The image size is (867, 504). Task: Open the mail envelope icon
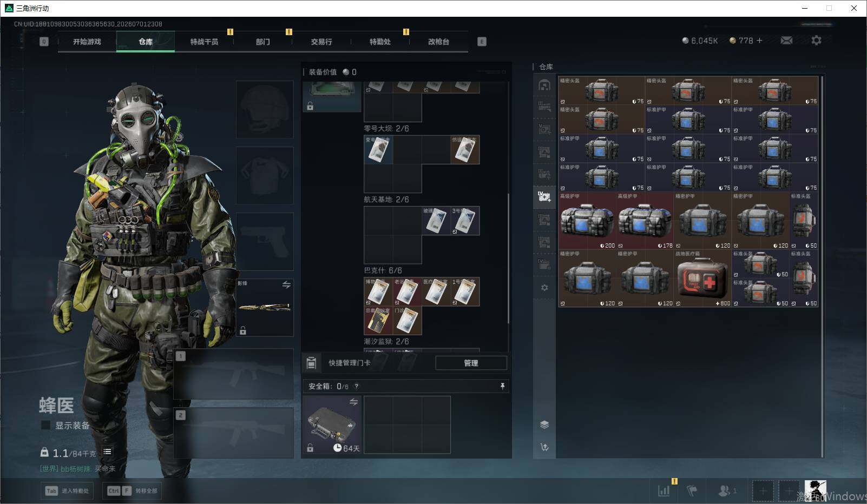point(786,41)
